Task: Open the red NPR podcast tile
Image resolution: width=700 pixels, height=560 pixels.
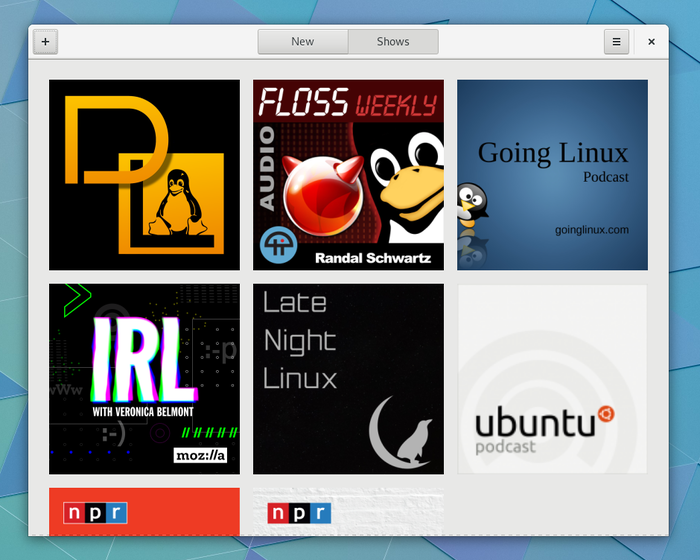Action: pos(144,512)
